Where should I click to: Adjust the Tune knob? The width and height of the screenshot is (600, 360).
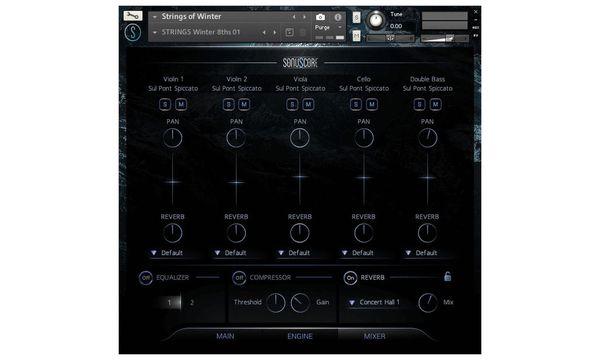point(376,20)
